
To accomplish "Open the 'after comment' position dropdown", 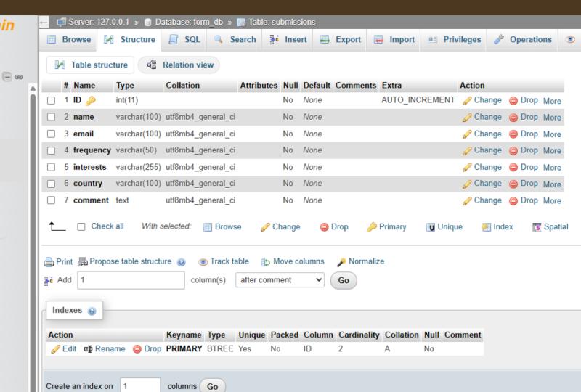I will pos(280,280).
